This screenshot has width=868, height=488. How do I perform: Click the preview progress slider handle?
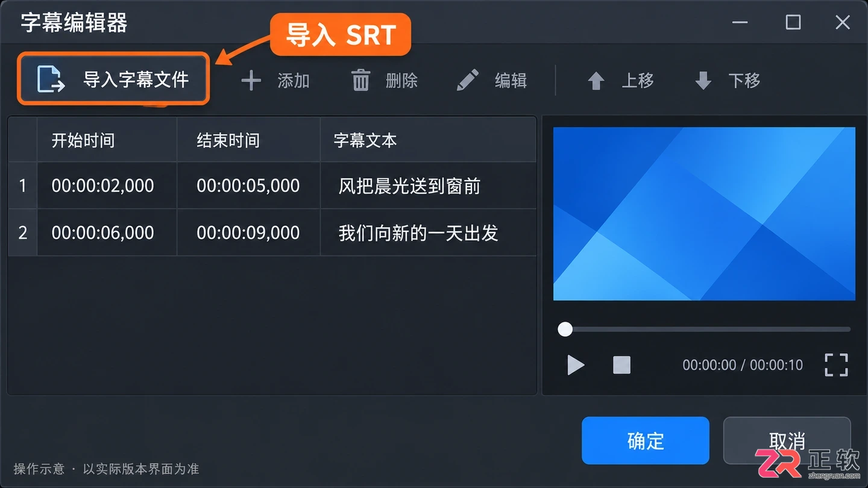click(565, 329)
